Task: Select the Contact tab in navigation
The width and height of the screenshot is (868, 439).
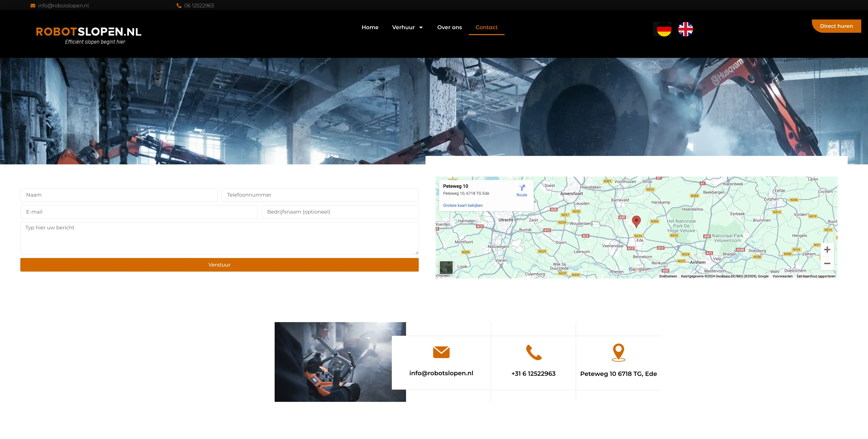Action: coord(486,27)
